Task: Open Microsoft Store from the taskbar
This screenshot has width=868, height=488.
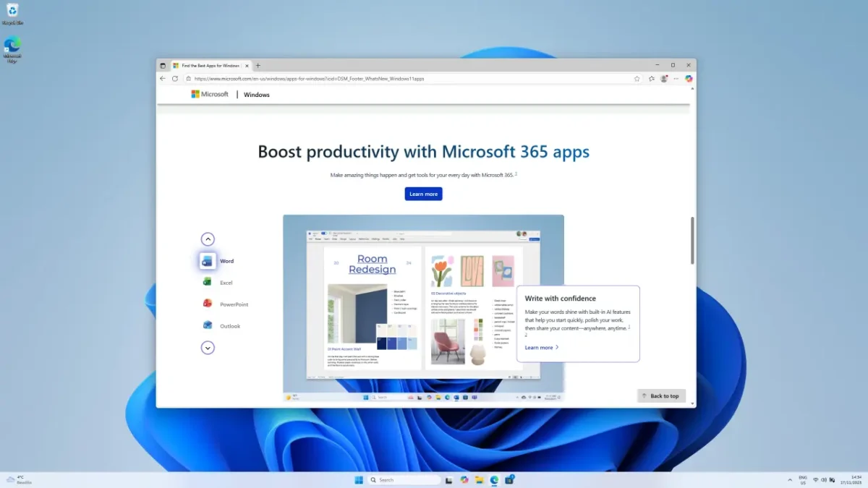Action: [509, 479]
